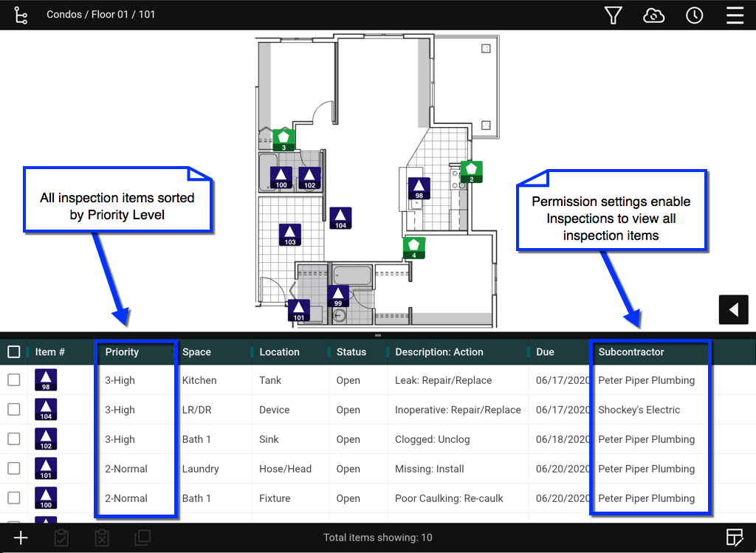
Task: Click the add item plus icon
Action: 21,537
